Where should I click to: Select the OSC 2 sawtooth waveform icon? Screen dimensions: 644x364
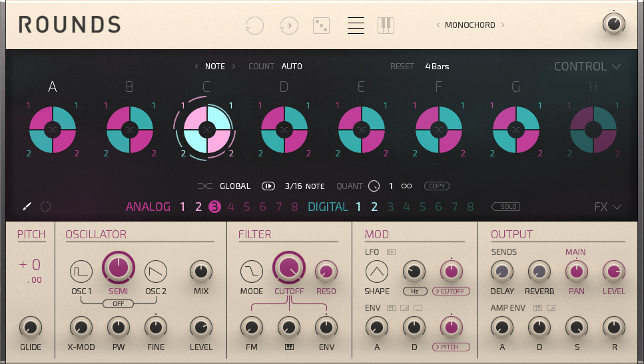[x=155, y=271]
